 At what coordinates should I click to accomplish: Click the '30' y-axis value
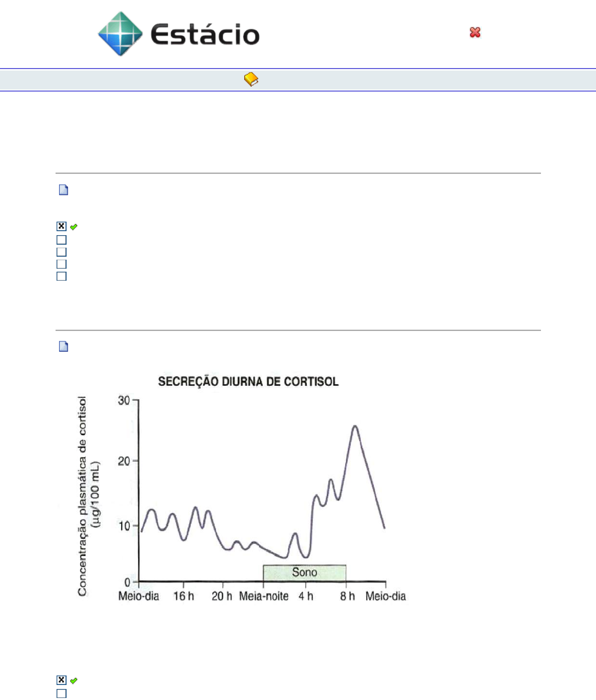[124, 400]
